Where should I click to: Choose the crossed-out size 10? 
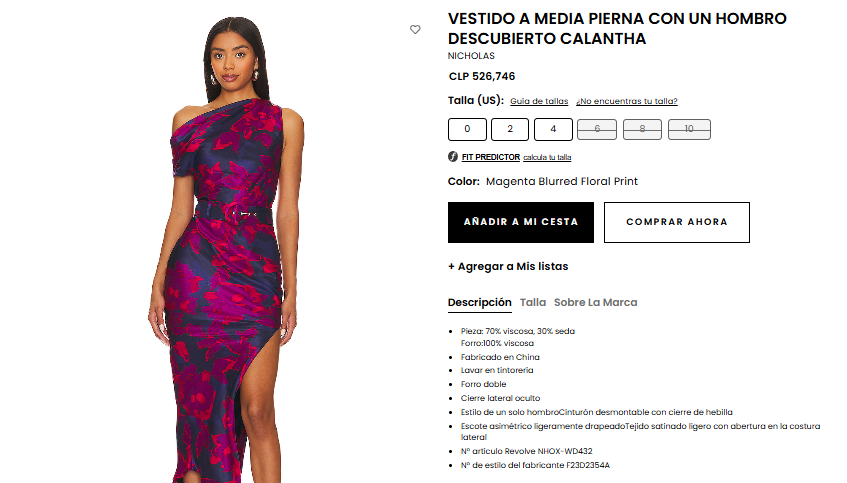coord(689,129)
